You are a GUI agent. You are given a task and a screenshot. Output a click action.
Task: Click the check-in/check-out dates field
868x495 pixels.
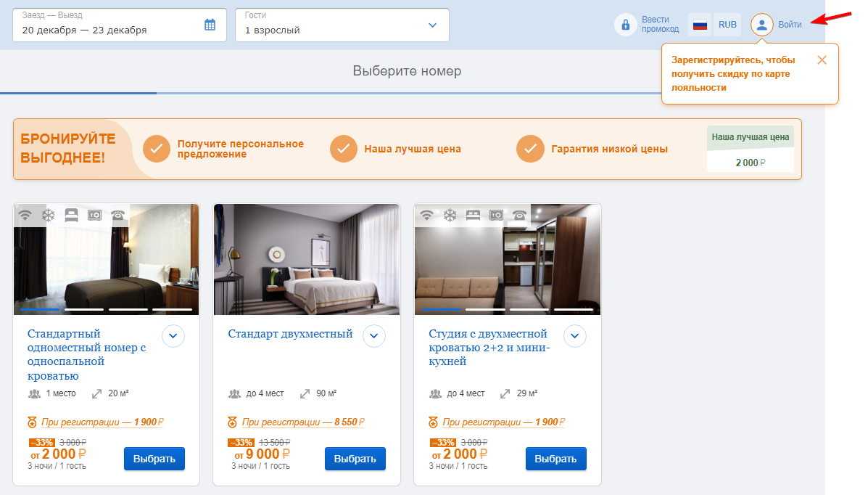coord(120,25)
